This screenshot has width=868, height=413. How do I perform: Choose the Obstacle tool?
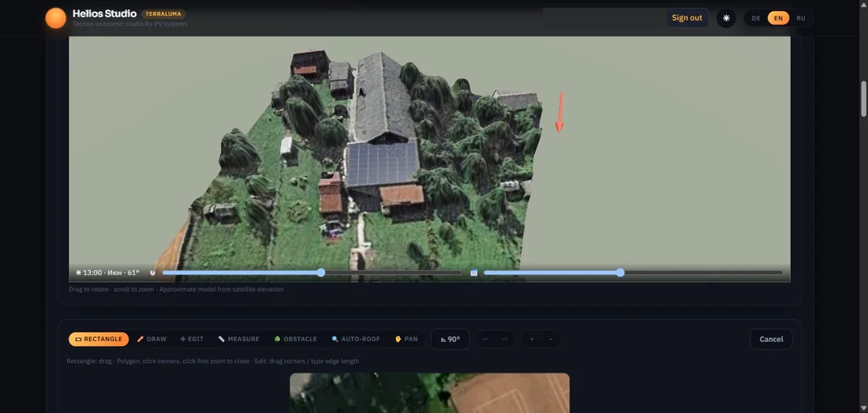tap(296, 339)
